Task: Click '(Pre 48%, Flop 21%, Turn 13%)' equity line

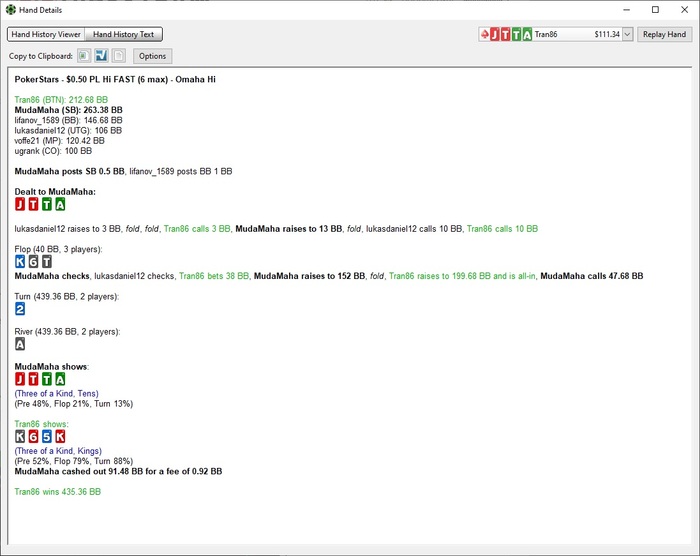Action: (x=74, y=404)
